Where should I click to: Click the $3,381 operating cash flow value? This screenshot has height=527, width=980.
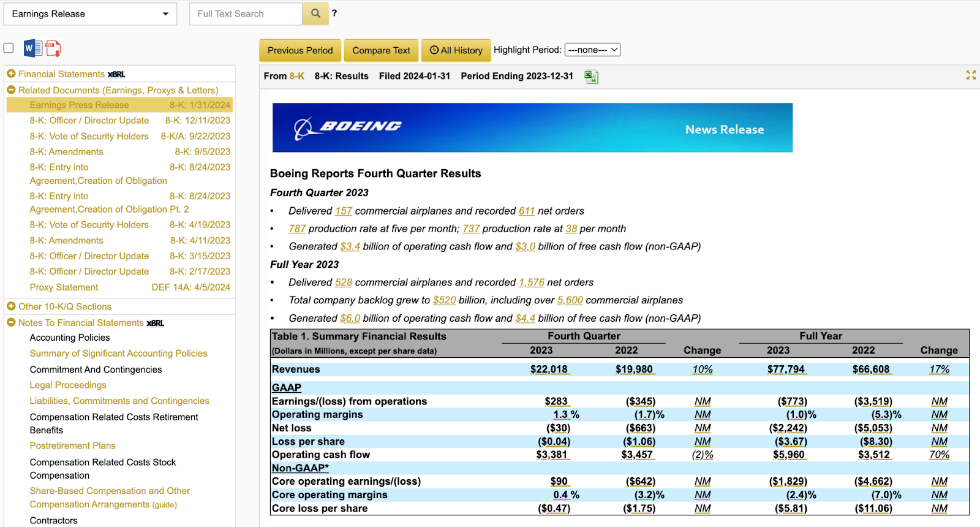pos(552,455)
